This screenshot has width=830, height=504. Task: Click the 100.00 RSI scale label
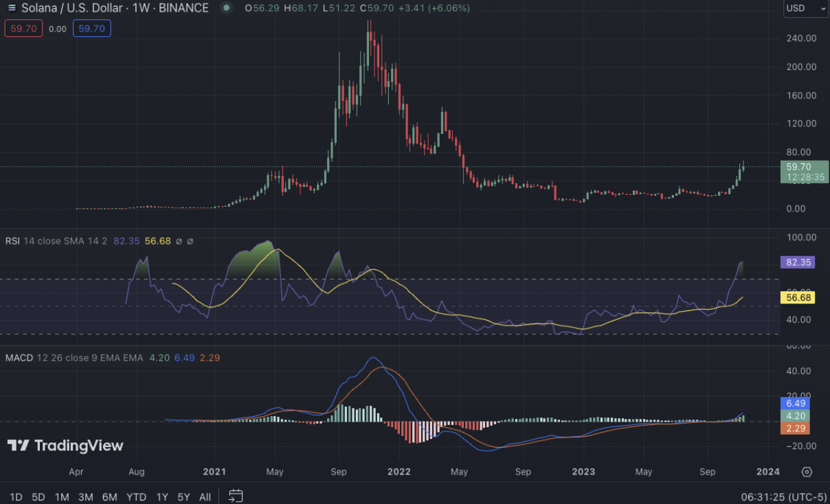pyautogui.click(x=800, y=237)
